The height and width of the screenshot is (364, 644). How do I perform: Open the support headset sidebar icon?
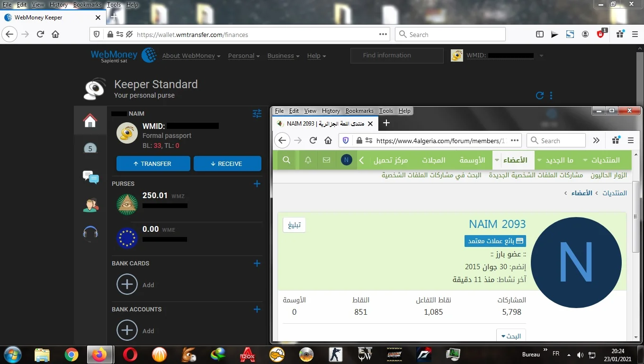pyautogui.click(x=90, y=233)
